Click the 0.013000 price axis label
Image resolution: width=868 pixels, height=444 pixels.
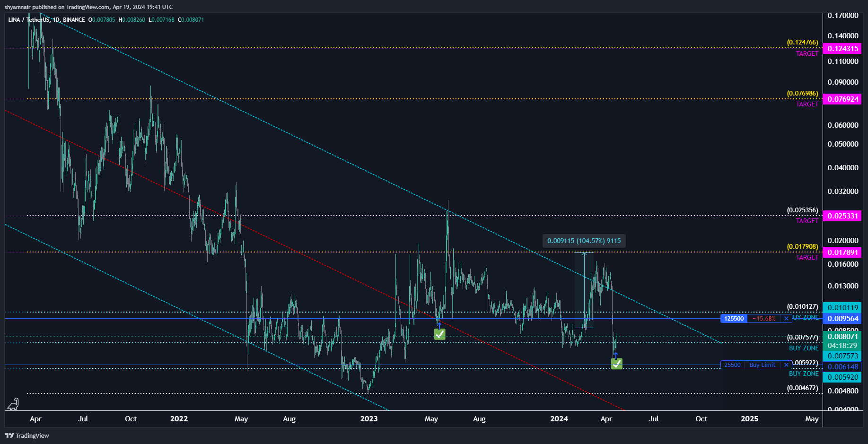point(843,286)
